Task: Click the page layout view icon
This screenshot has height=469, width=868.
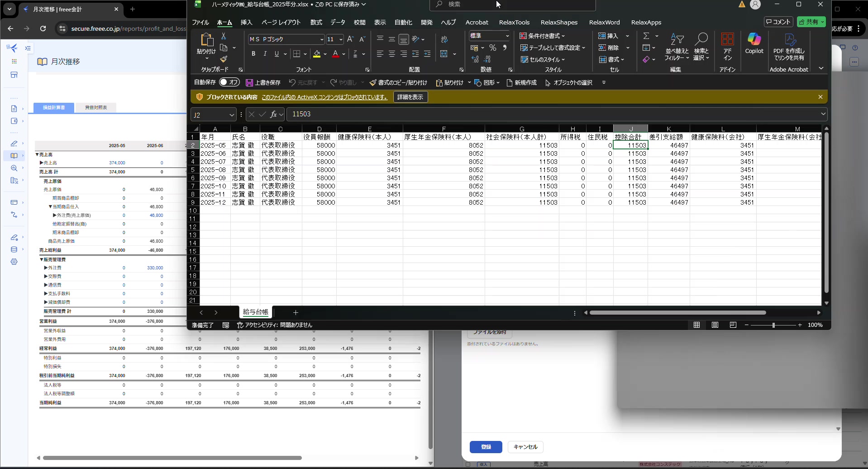Action: (715, 325)
